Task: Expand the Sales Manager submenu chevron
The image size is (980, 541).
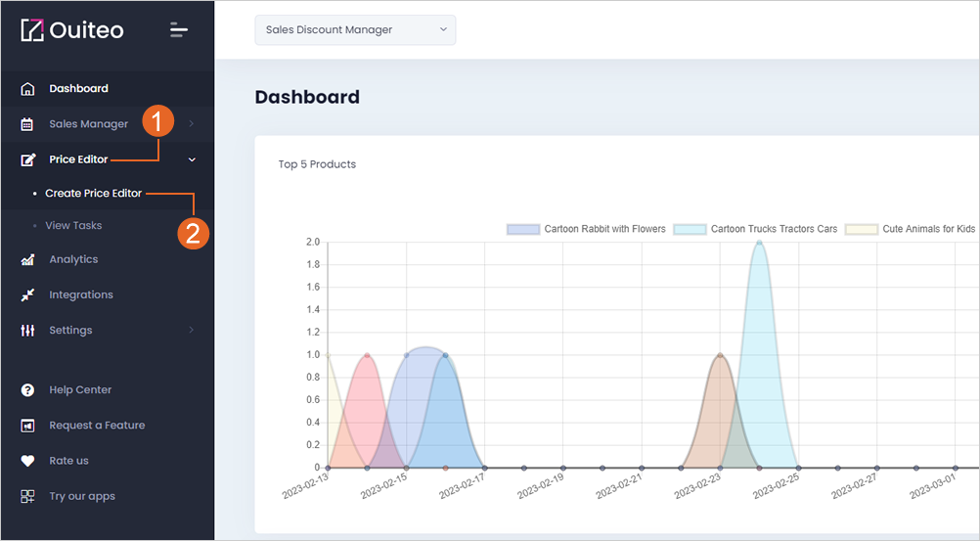Action: pos(192,124)
